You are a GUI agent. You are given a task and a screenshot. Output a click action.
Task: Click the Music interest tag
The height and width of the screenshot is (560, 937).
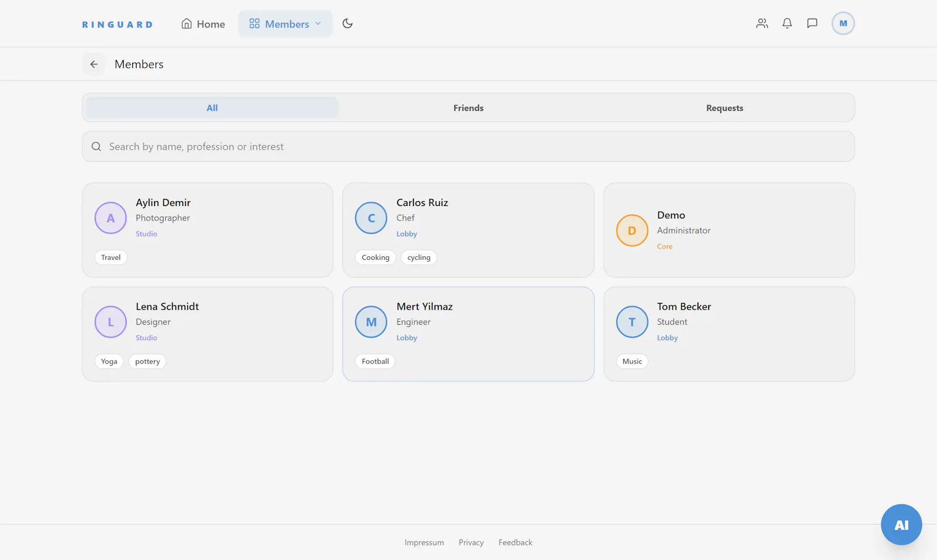pyautogui.click(x=632, y=362)
